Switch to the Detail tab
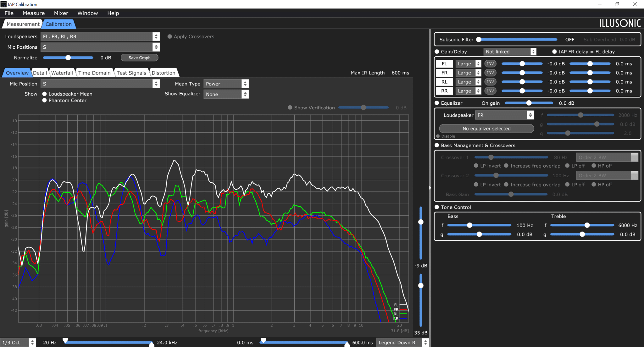This screenshot has height=347, width=644. [40, 73]
